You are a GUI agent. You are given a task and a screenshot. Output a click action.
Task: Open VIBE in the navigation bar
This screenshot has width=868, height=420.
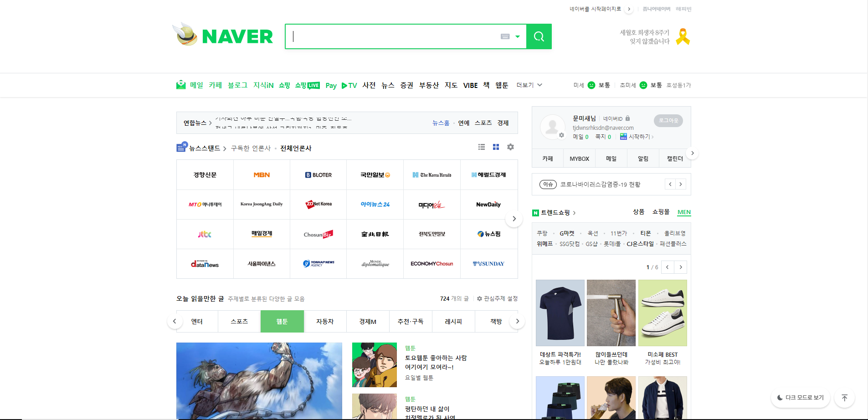pos(470,85)
